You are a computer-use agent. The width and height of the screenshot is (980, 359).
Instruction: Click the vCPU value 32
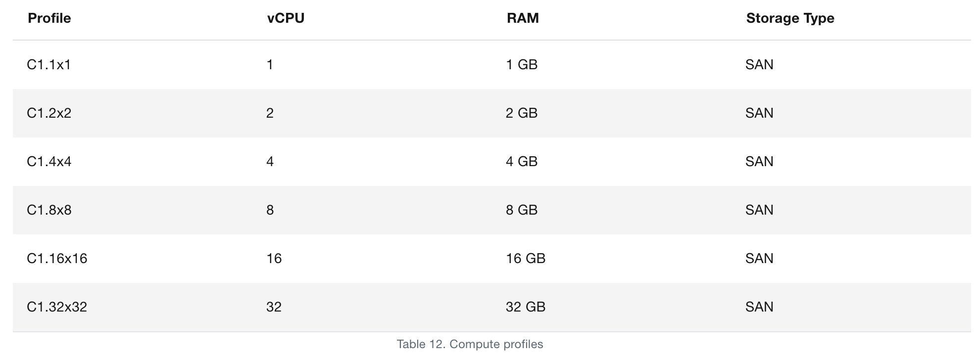coord(274,307)
